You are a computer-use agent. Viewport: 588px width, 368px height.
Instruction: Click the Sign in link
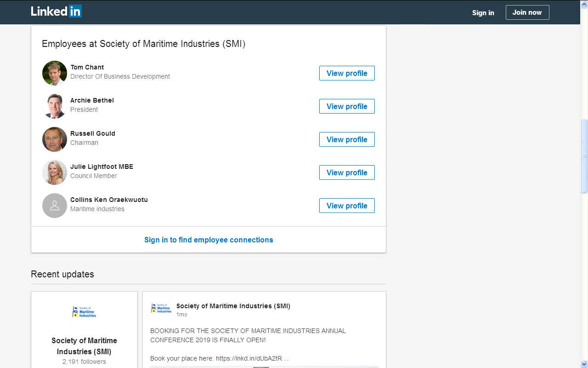coord(483,13)
